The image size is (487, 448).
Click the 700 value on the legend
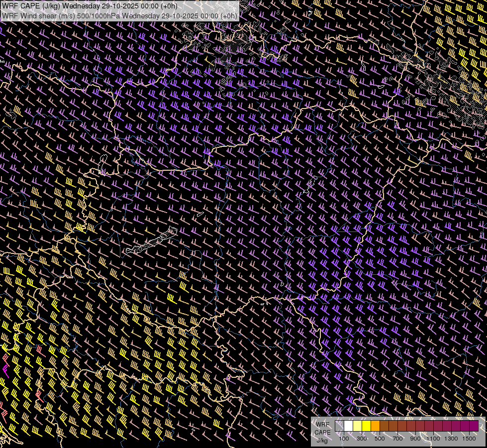pyautogui.click(x=397, y=439)
